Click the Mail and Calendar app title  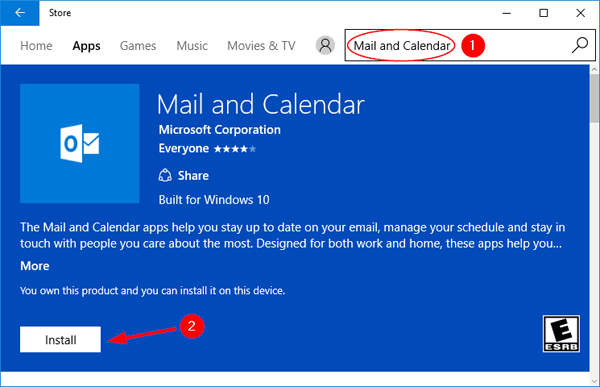261,105
